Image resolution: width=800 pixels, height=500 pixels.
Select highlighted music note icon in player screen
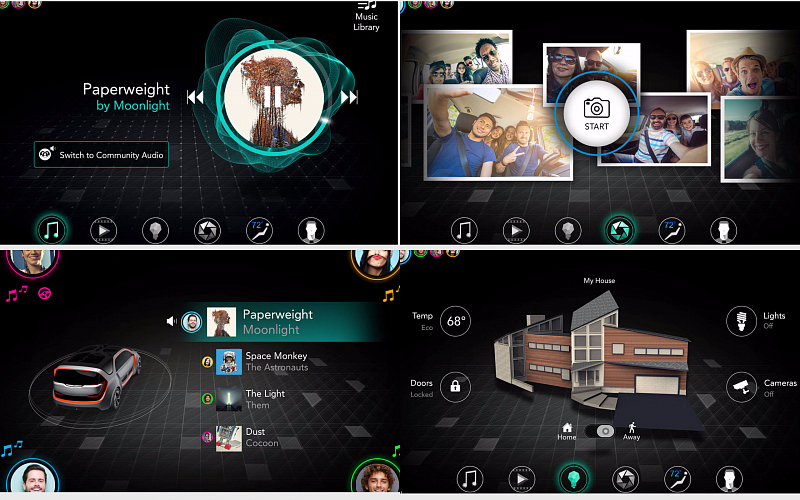tap(52, 230)
